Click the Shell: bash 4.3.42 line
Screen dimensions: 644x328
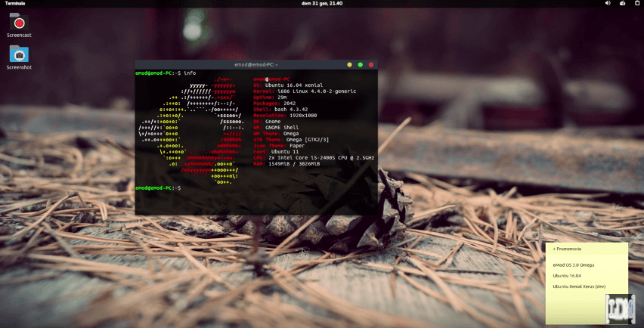[280, 110]
